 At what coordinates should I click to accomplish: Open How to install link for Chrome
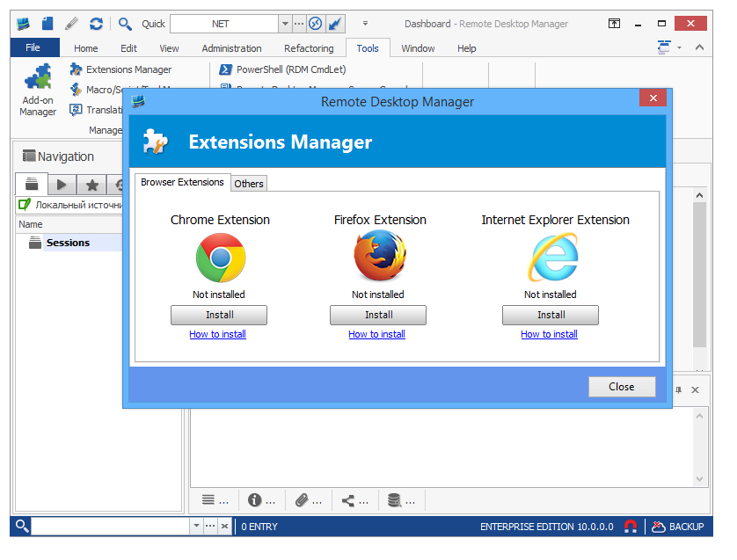click(217, 334)
